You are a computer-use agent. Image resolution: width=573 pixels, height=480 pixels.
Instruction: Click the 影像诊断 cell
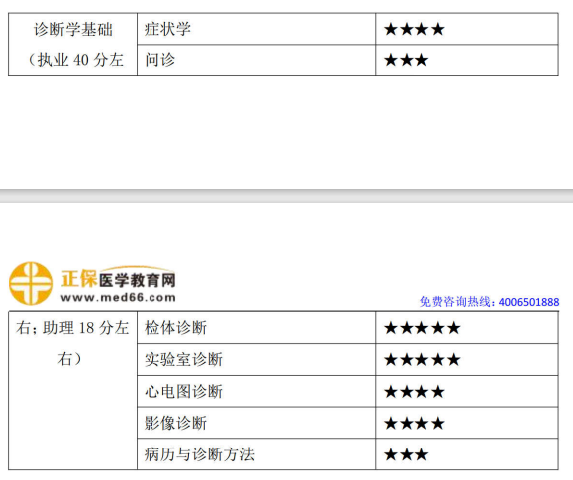[256, 423]
